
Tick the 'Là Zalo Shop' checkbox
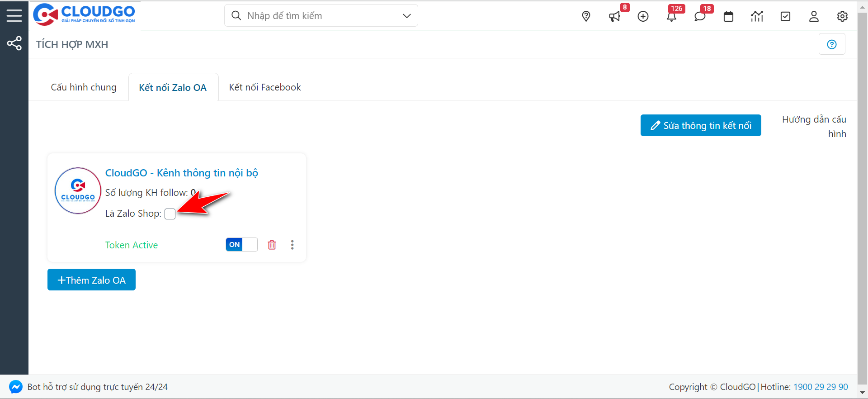tap(170, 214)
